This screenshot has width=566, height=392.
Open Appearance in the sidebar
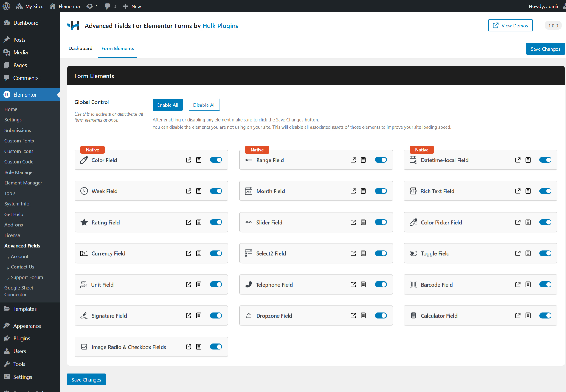coord(27,326)
